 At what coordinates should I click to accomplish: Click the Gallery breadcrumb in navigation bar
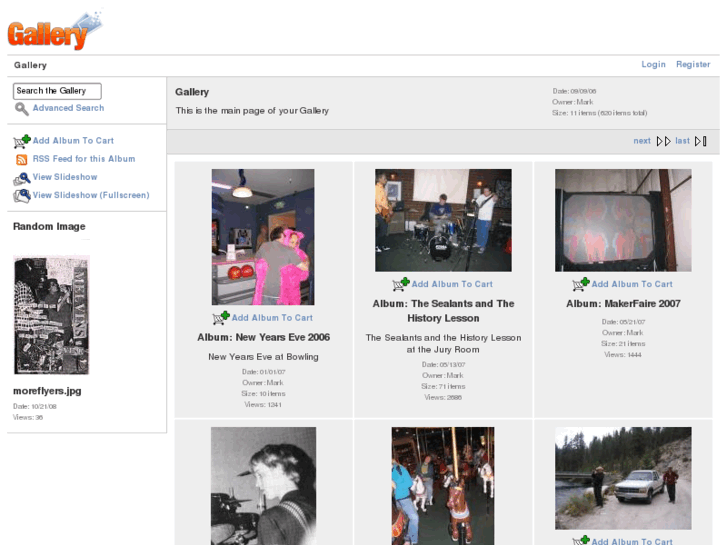pos(30,65)
